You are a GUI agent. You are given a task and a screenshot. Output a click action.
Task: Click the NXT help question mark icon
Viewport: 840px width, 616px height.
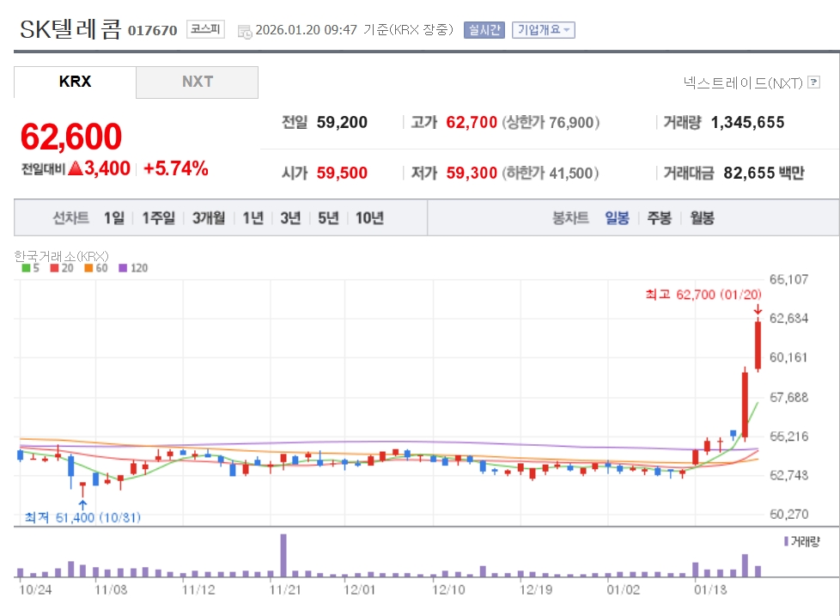tap(814, 82)
